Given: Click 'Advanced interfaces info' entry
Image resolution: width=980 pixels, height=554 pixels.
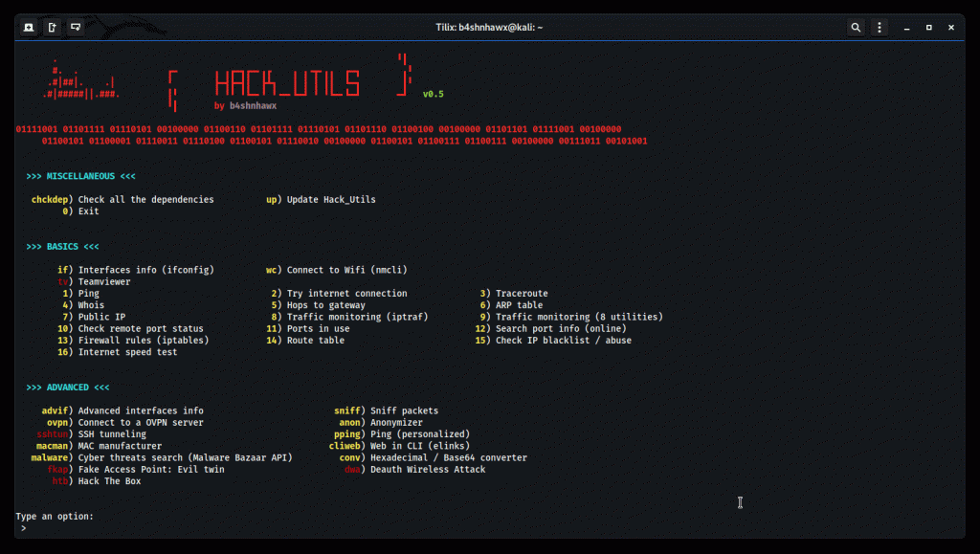Looking at the screenshot, I should (141, 411).
